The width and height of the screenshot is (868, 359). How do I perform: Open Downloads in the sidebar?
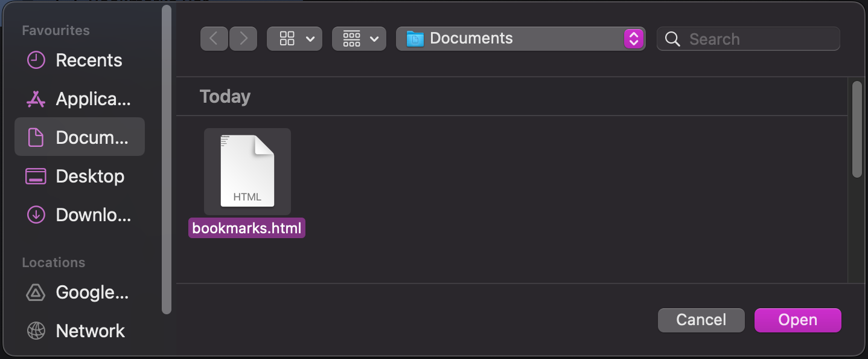(x=80, y=215)
